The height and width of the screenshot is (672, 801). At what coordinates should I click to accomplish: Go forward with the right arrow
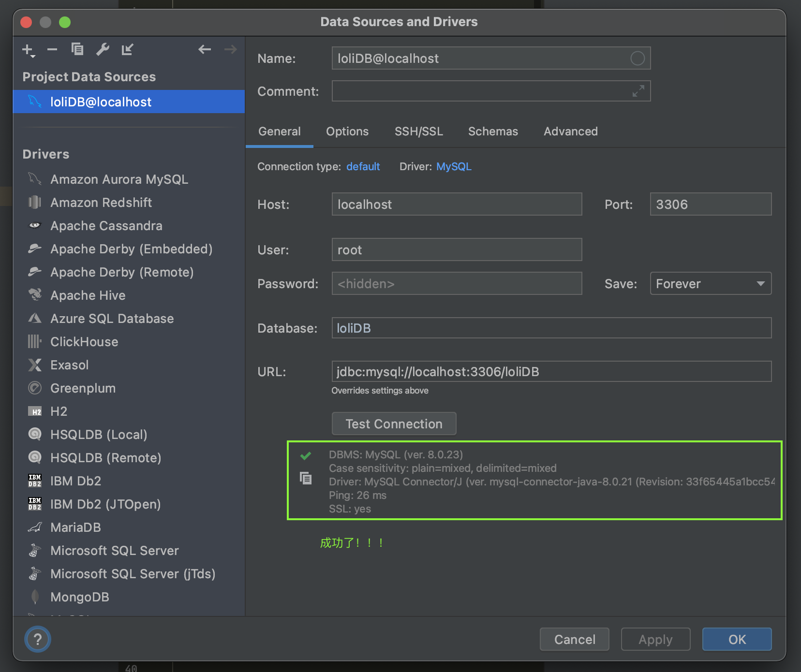(231, 49)
